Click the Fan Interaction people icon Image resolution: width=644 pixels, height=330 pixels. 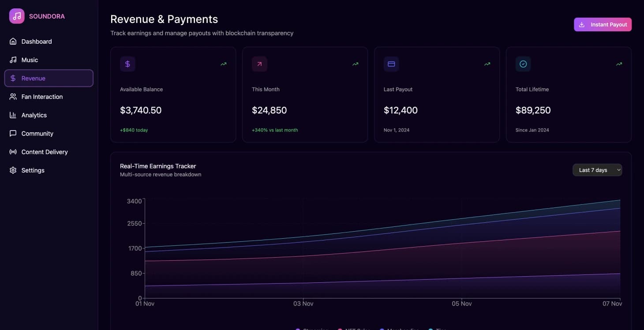pyautogui.click(x=13, y=97)
